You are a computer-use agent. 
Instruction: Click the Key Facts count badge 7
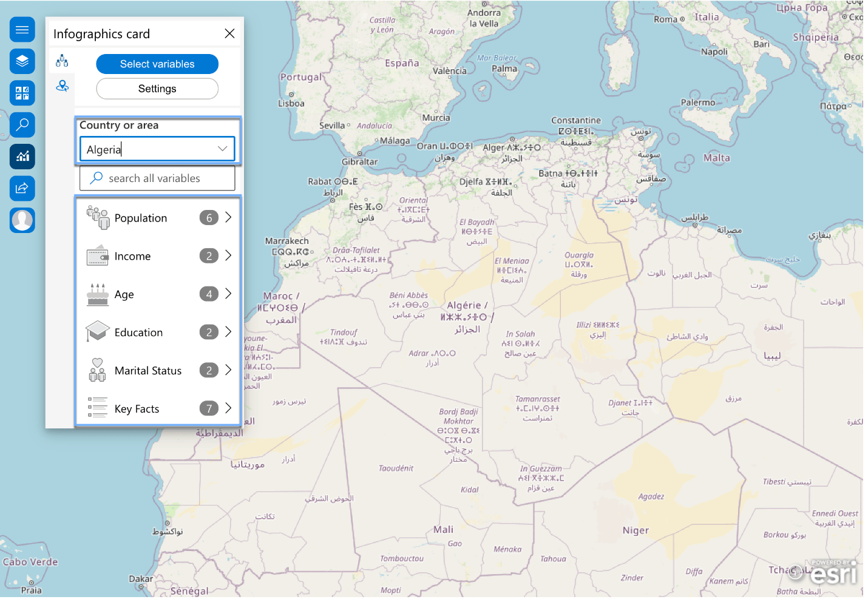click(x=209, y=408)
